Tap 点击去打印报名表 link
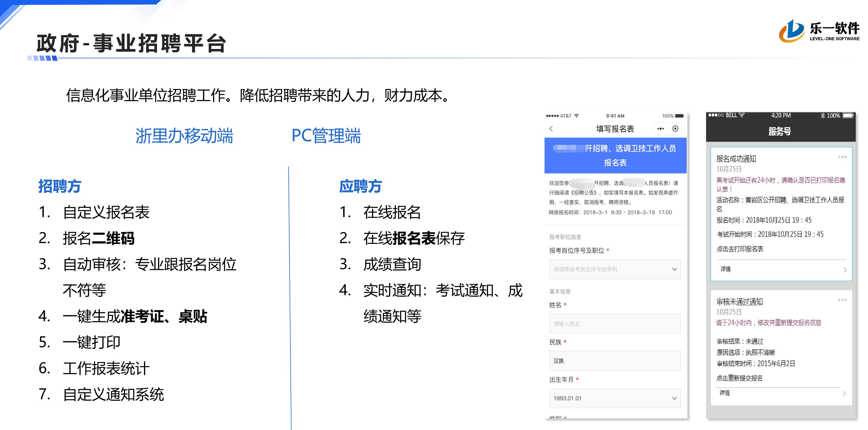Image resolution: width=868 pixels, height=430 pixels. tap(740, 249)
